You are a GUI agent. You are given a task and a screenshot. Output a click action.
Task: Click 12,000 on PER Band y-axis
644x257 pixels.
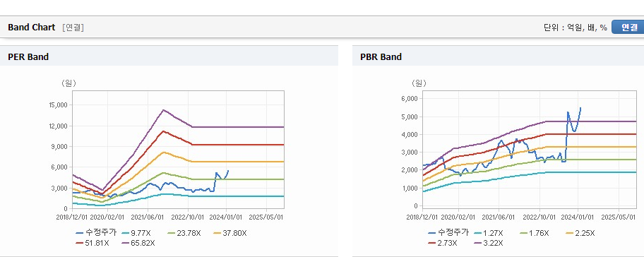click(x=59, y=126)
